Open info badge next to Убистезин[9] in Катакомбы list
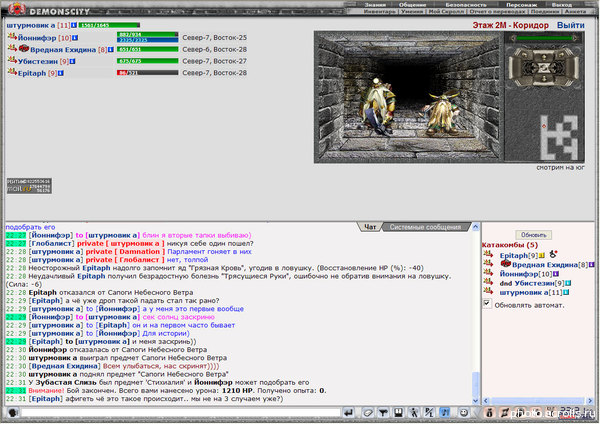 coord(568,283)
